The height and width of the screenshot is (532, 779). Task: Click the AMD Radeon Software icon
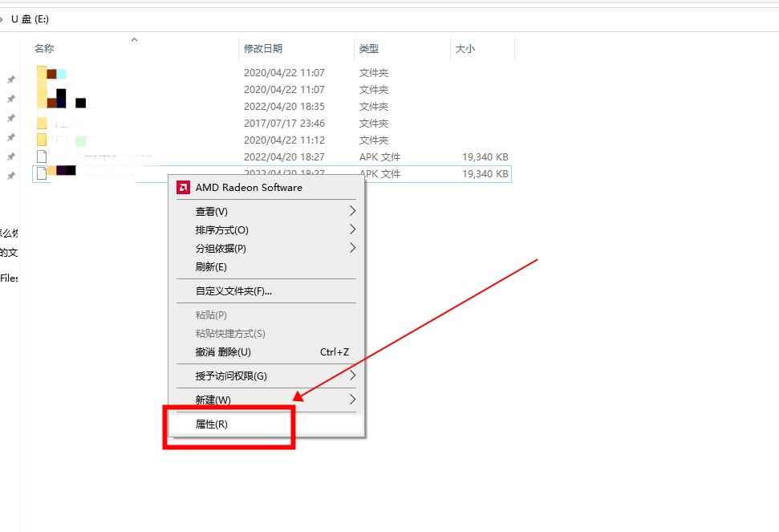click(x=183, y=187)
